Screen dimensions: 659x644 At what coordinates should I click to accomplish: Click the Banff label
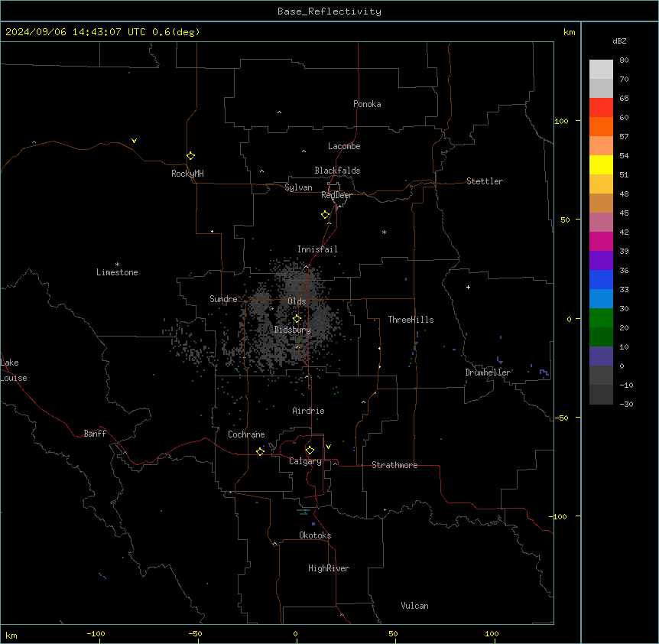(95, 434)
